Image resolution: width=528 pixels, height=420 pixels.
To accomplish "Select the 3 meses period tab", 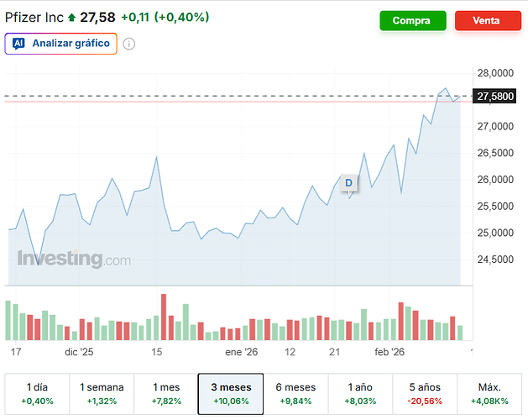I will tap(231, 394).
